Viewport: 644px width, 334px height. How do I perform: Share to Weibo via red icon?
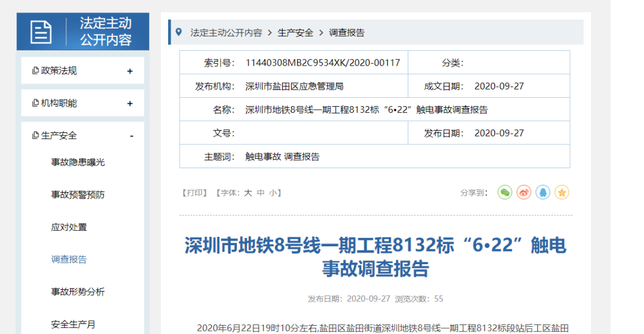(x=524, y=192)
